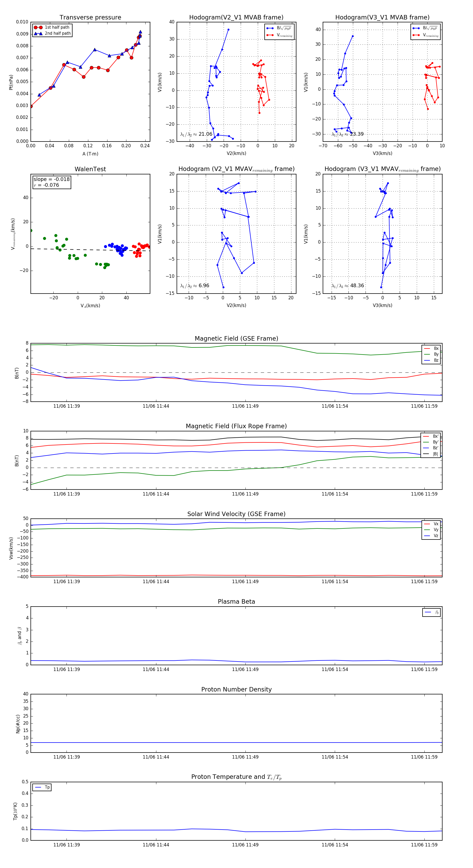Click the eigenvalue ratio value 21.06
The width and height of the screenshot is (473, 868).
click(x=205, y=134)
